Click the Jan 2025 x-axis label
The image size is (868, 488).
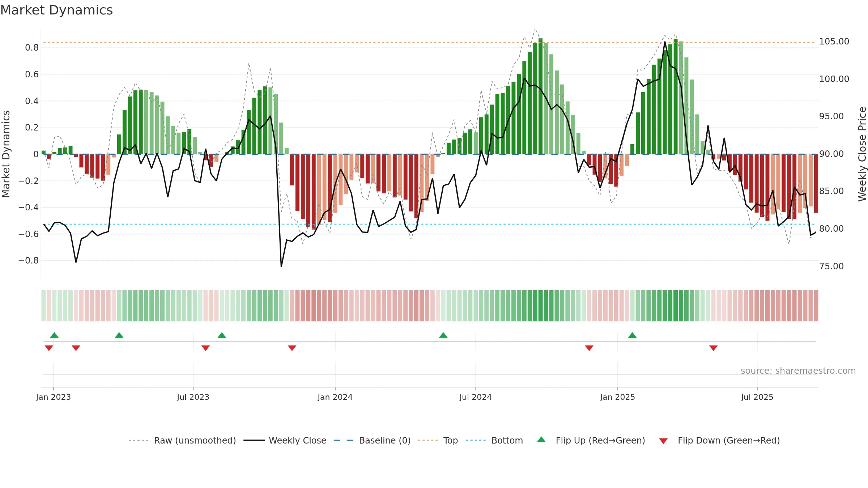pos(618,397)
